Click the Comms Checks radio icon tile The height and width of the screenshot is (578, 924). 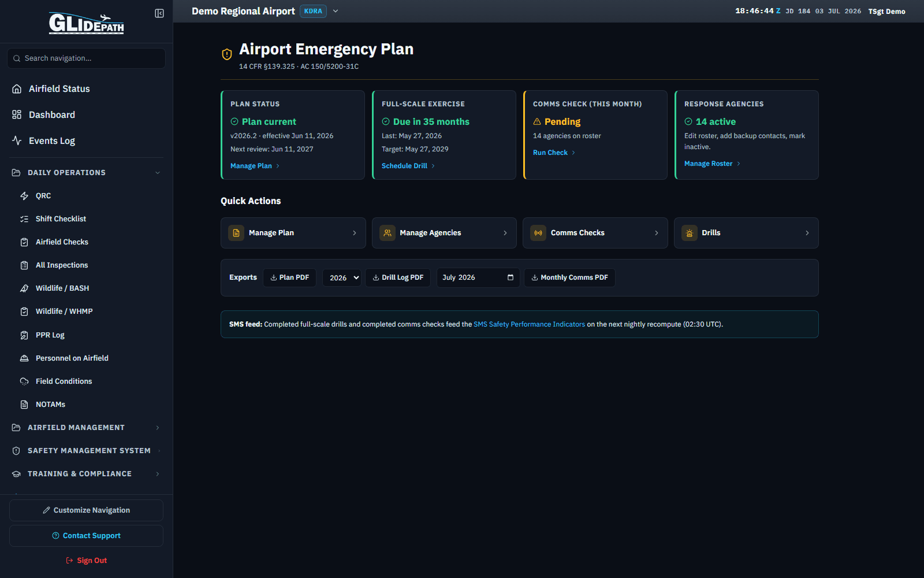538,233
